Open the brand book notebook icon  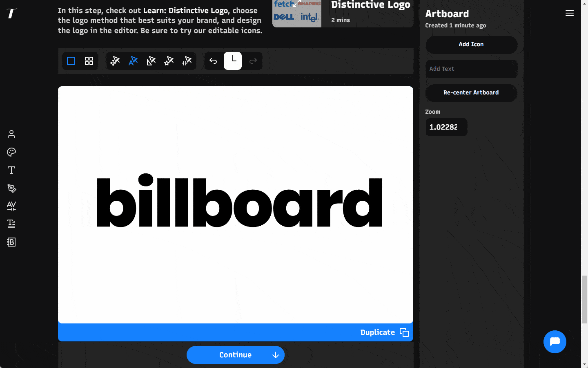pyautogui.click(x=11, y=242)
